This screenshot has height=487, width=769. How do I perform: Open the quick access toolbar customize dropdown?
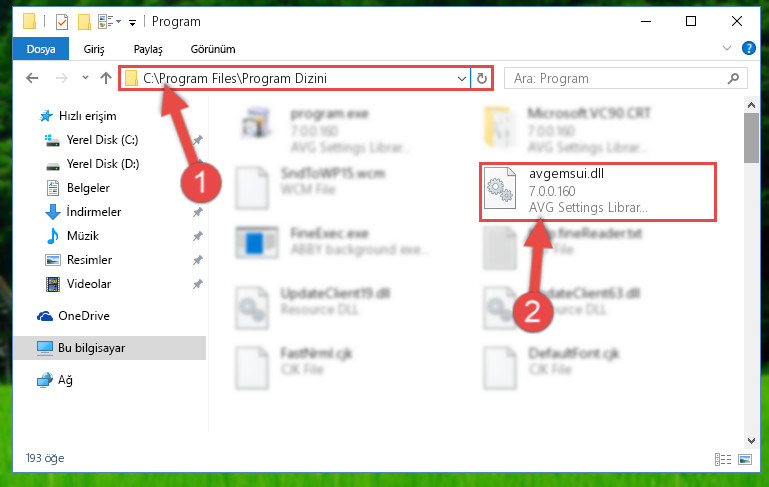(x=132, y=23)
